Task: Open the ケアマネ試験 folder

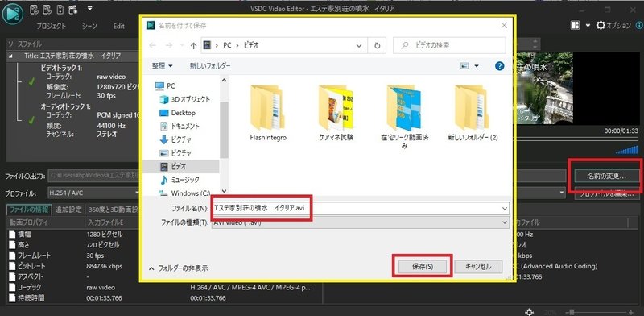Action: pyautogui.click(x=336, y=113)
